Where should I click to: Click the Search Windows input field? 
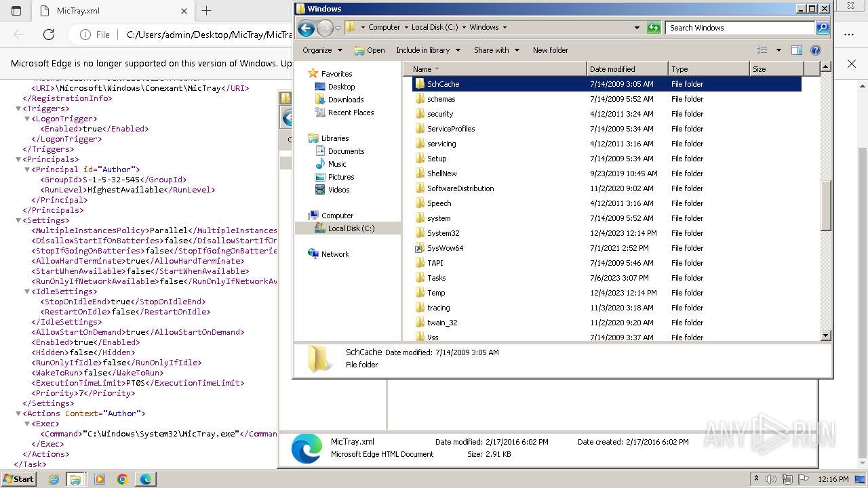click(x=741, y=28)
